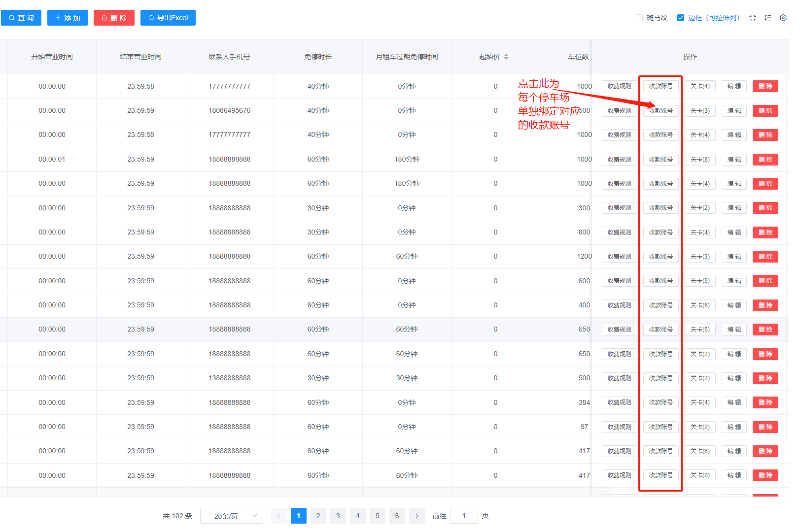Click 关卡(8) in the fourth row
This screenshot has height=532, width=799.
click(x=700, y=160)
